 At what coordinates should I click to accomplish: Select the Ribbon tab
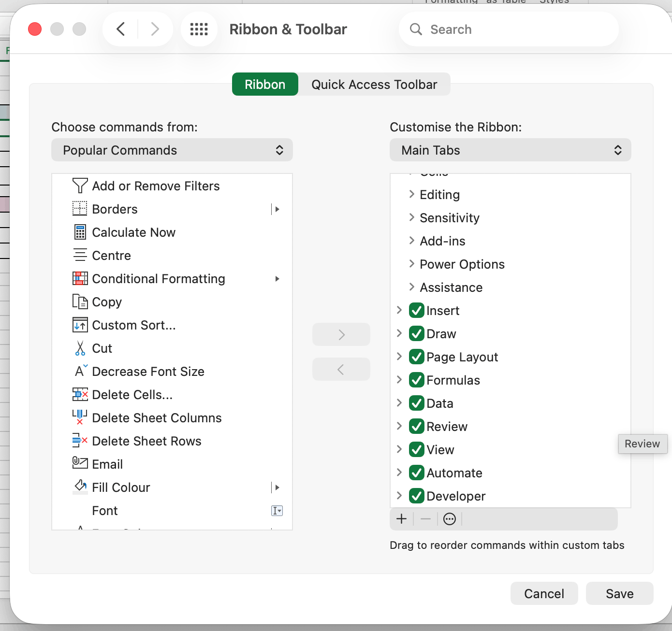coord(265,84)
